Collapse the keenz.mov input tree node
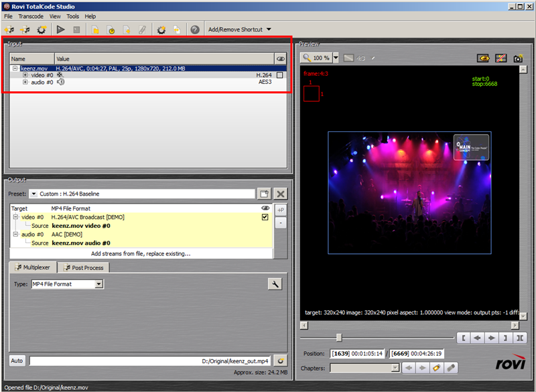 click(15, 68)
